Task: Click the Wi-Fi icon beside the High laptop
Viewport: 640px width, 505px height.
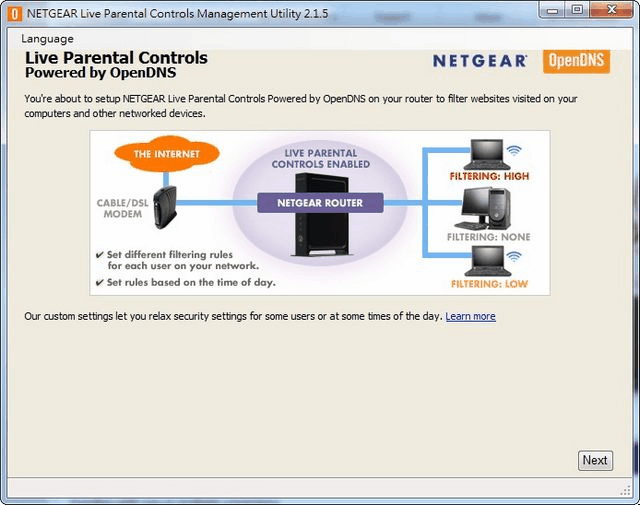Action: coord(514,151)
